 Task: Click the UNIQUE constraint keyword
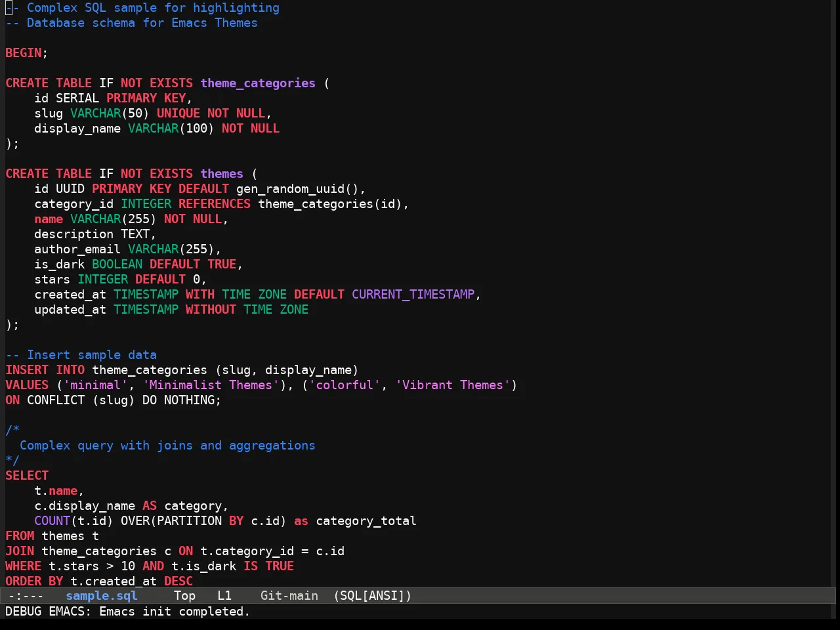pyautogui.click(x=178, y=114)
